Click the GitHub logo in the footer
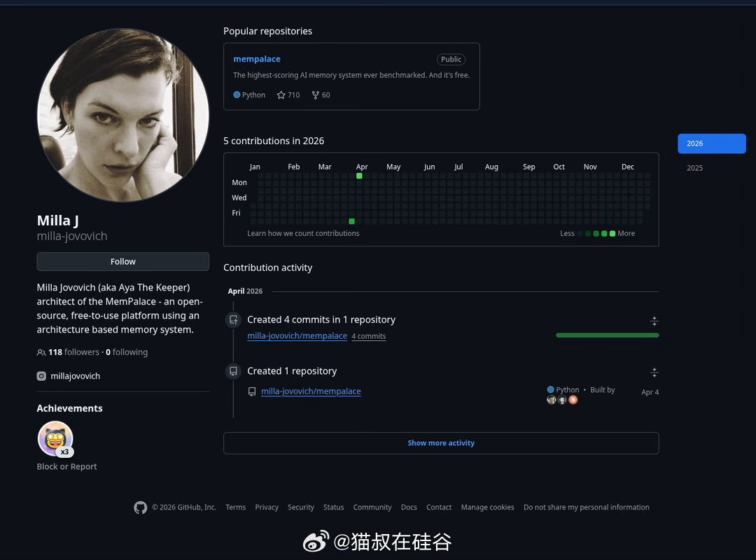This screenshot has height=560, width=756. pyautogui.click(x=140, y=507)
